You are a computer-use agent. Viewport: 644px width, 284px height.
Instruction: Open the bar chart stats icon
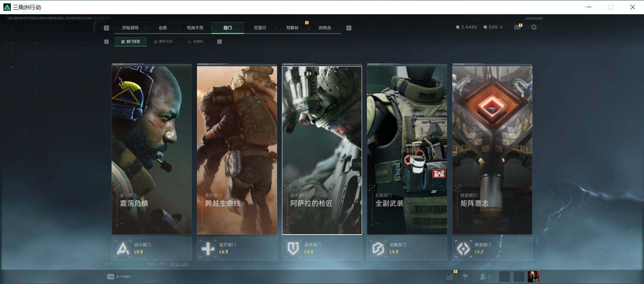450,277
